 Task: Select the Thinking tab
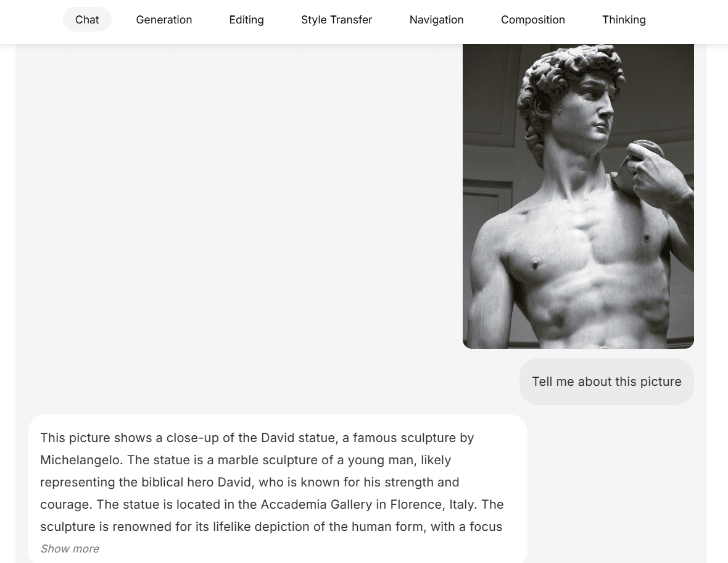point(624,20)
